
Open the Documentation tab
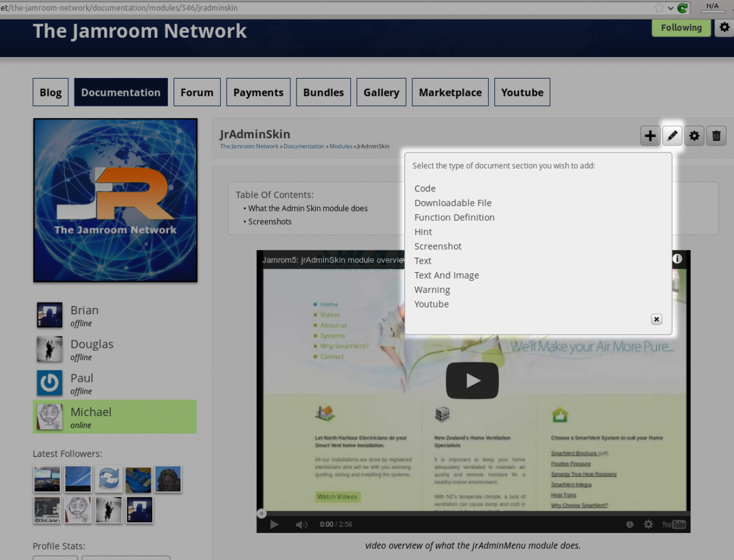tap(121, 92)
